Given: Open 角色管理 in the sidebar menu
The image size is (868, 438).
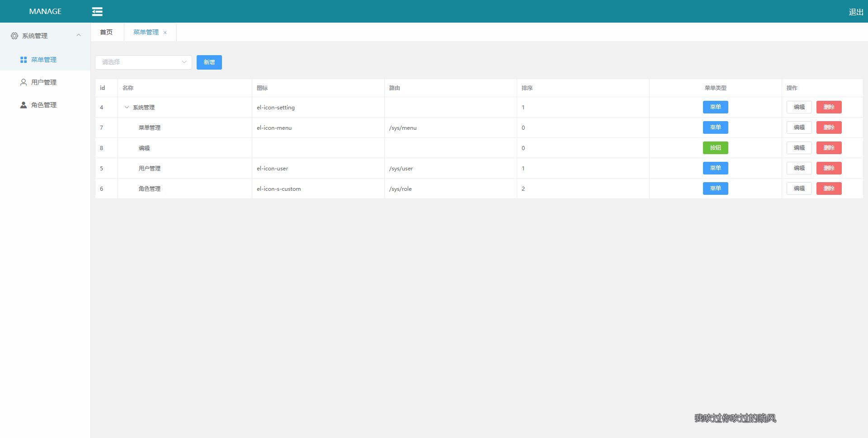Looking at the screenshot, I should pos(45,105).
